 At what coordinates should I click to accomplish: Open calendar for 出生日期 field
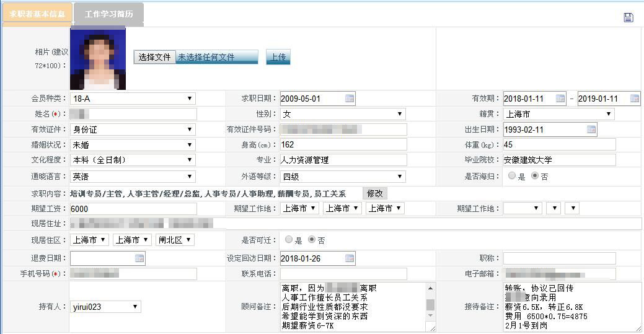pos(591,130)
